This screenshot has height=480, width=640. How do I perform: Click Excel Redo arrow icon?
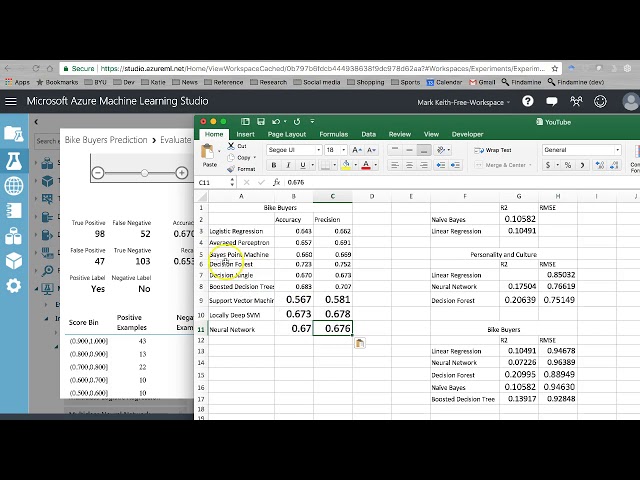pyautogui.click(x=297, y=122)
